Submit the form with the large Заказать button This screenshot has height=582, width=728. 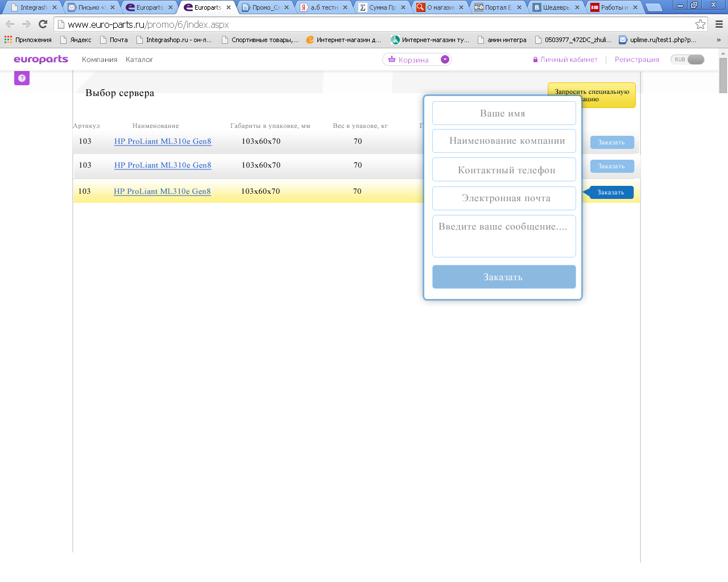pos(504,277)
